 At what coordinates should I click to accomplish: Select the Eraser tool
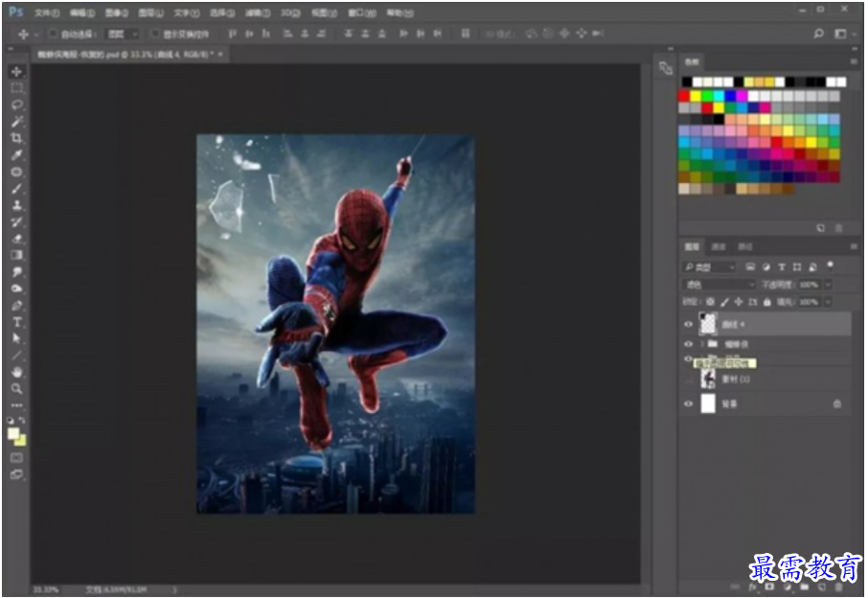(16, 238)
